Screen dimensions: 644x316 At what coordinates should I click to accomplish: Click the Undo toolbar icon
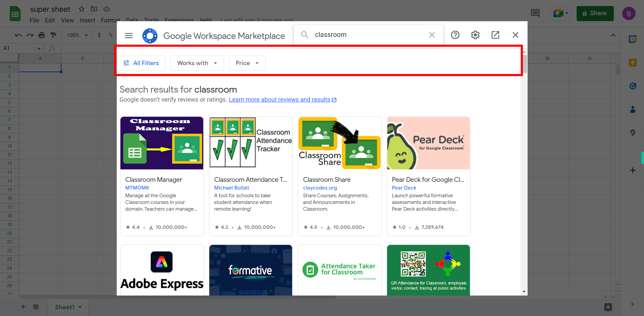tap(18, 35)
